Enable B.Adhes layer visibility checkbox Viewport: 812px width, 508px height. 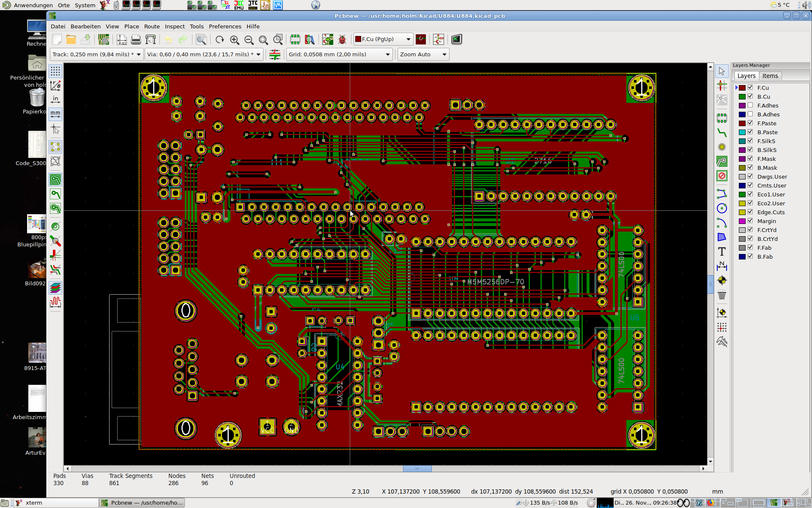750,114
